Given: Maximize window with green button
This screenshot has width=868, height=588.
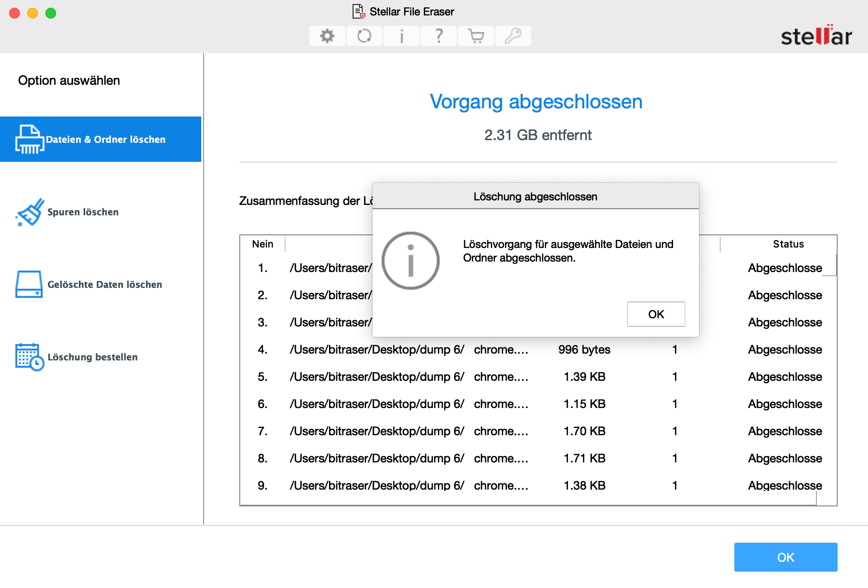Looking at the screenshot, I should tap(51, 13).
